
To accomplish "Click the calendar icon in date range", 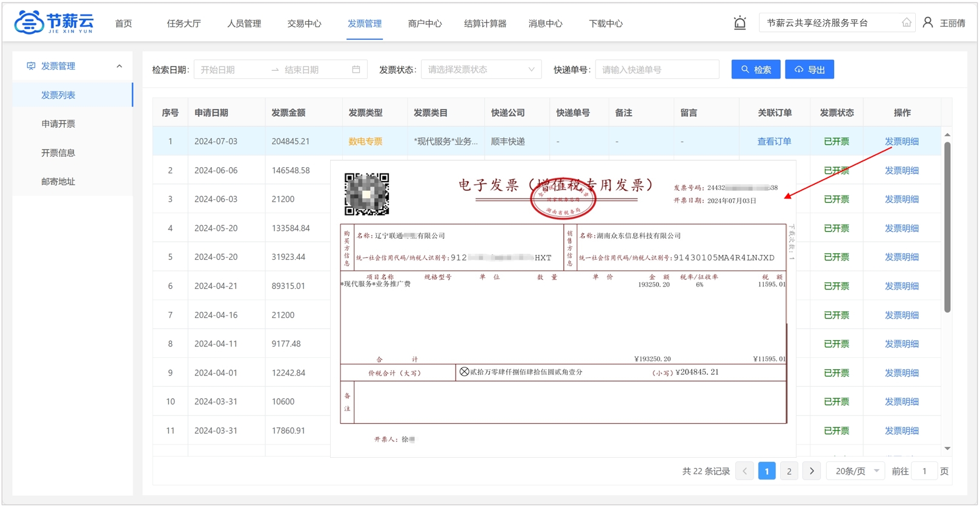I will point(356,70).
